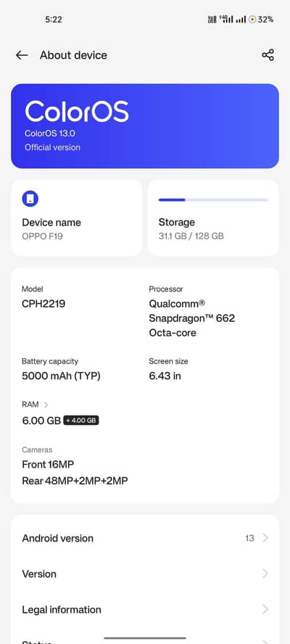Tap Front 16MP camera text
This screenshot has width=290, height=644.
(48, 465)
